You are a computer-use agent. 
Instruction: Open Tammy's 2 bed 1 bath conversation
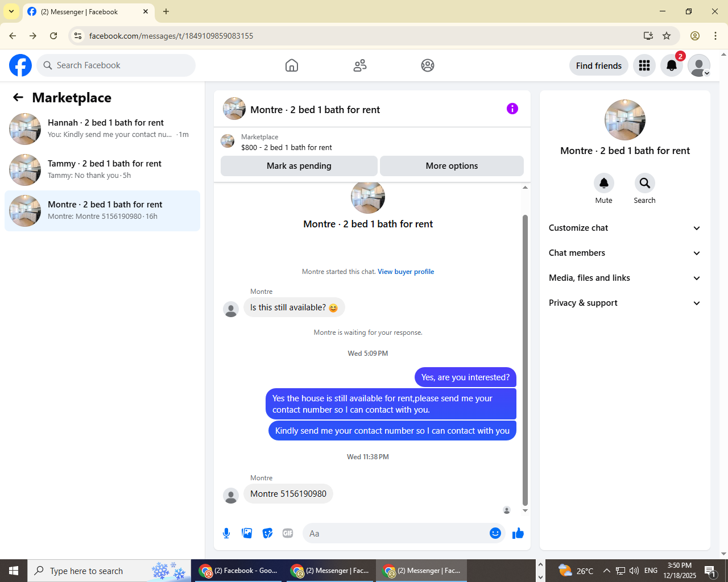[x=102, y=170]
